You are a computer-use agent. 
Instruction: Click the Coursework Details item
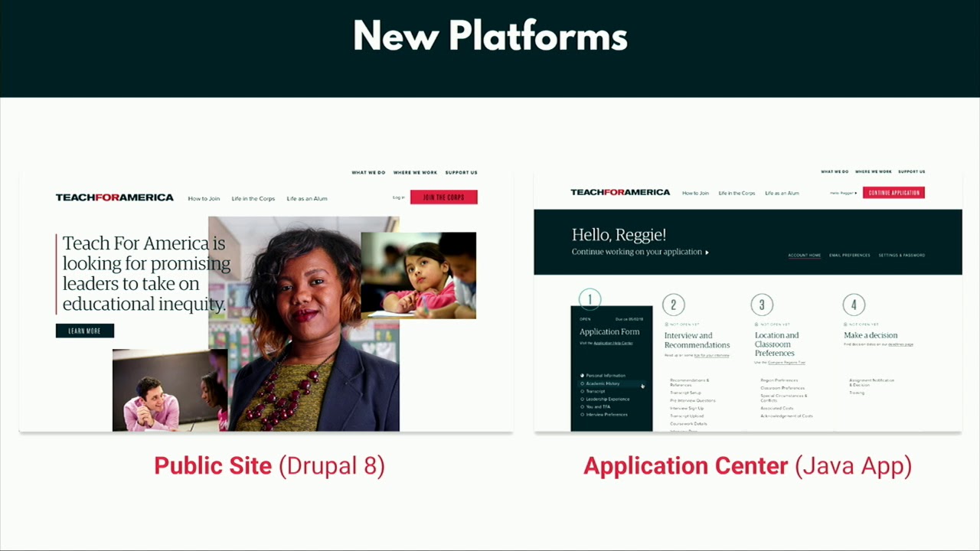(688, 424)
